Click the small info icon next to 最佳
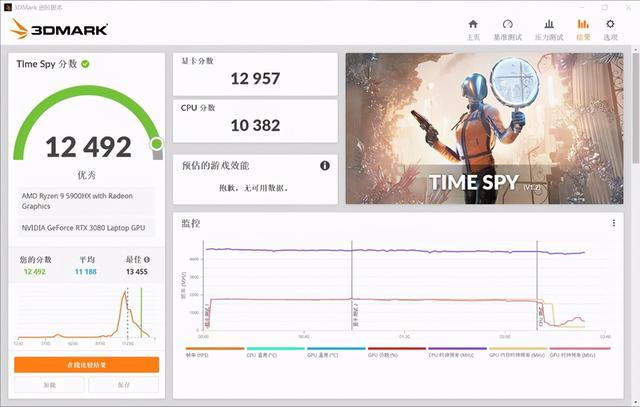 pos(147,260)
